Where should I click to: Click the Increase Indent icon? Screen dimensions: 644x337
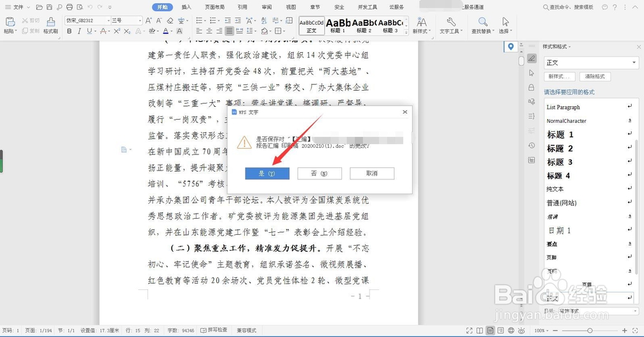pos(238,21)
